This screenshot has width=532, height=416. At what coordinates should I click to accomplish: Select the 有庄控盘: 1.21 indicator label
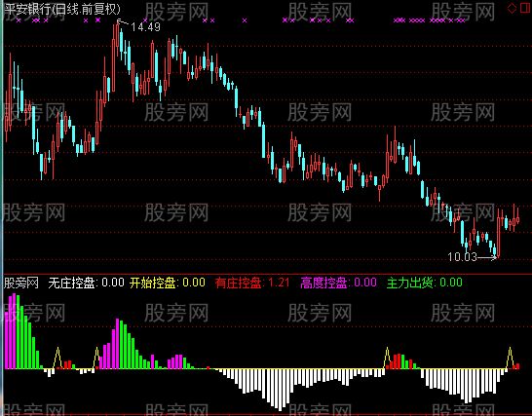click(x=252, y=283)
